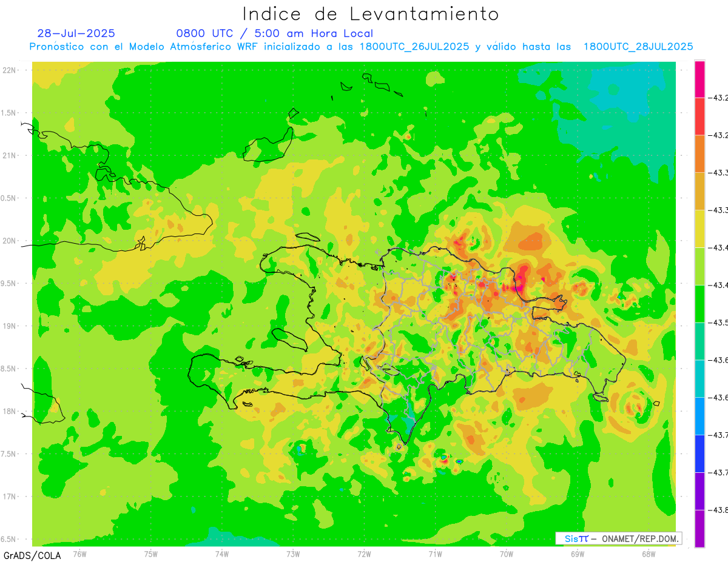This screenshot has width=728, height=562.
Task: Click the 69W longitude label
Action: pyautogui.click(x=577, y=554)
